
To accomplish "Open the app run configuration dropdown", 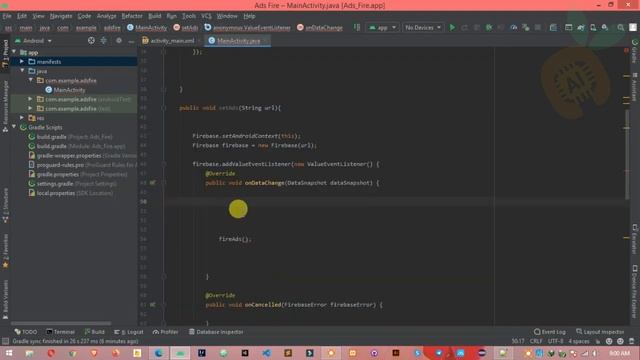I will pyautogui.click(x=382, y=28).
